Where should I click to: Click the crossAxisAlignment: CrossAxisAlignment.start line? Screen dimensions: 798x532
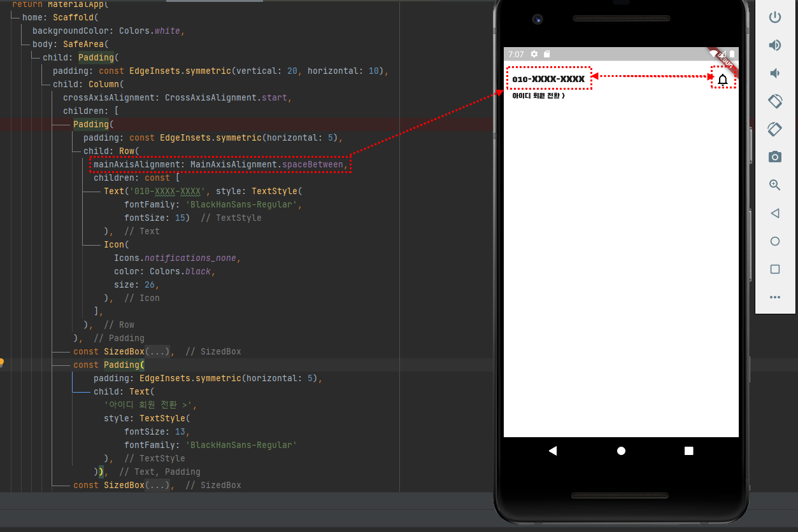[x=177, y=97]
